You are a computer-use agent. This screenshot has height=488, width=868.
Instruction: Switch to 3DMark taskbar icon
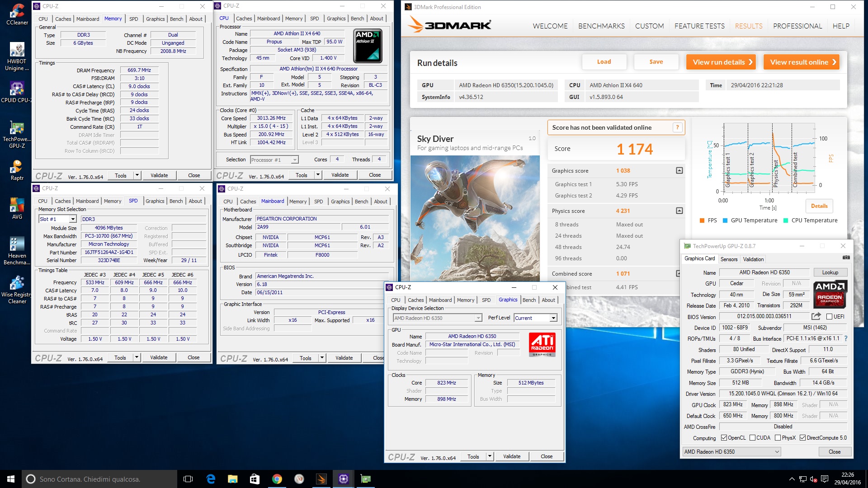click(321, 479)
